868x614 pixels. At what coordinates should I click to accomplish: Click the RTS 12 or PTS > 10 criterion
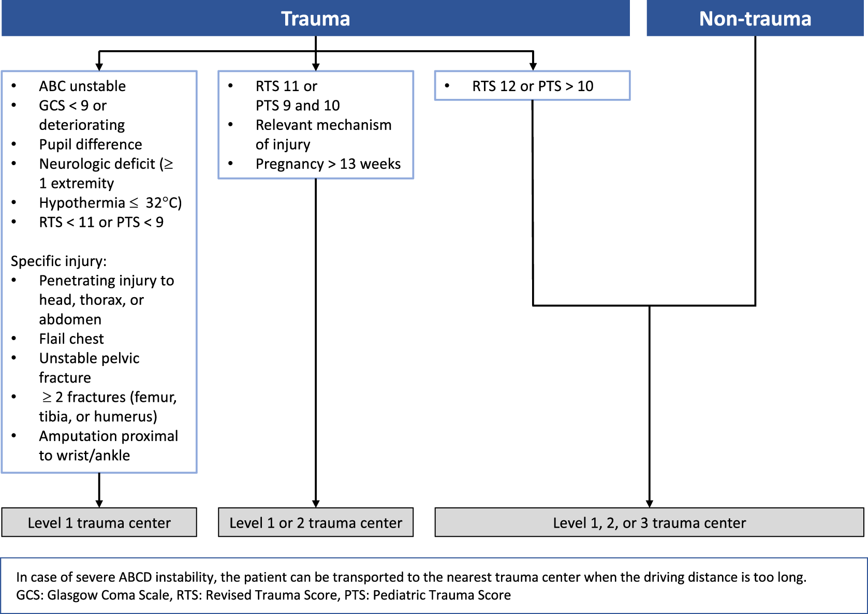coord(533,86)
